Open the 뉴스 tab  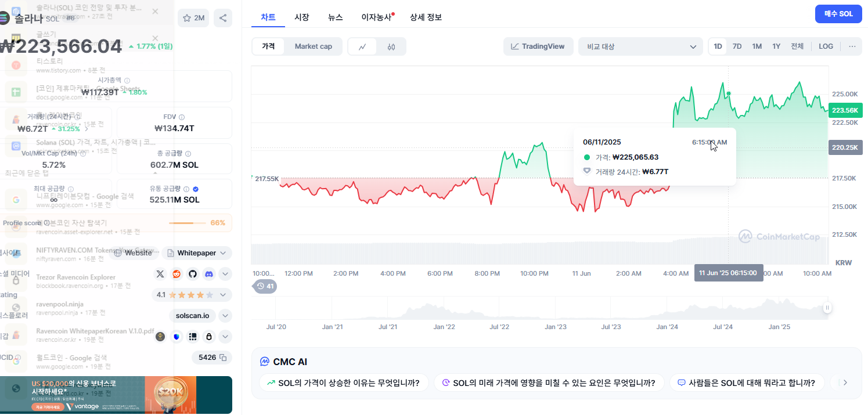[335, 17]
